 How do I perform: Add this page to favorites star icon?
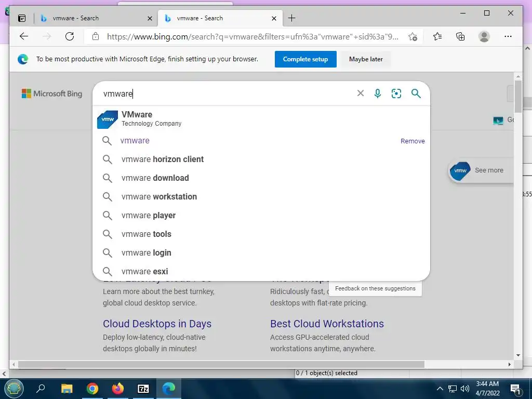pos(413,37)
